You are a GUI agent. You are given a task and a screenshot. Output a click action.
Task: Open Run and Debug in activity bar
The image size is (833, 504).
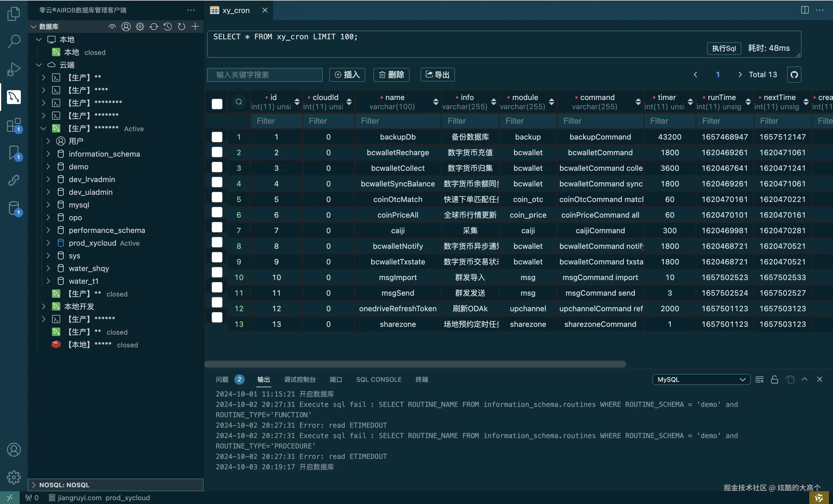[14, 69]
